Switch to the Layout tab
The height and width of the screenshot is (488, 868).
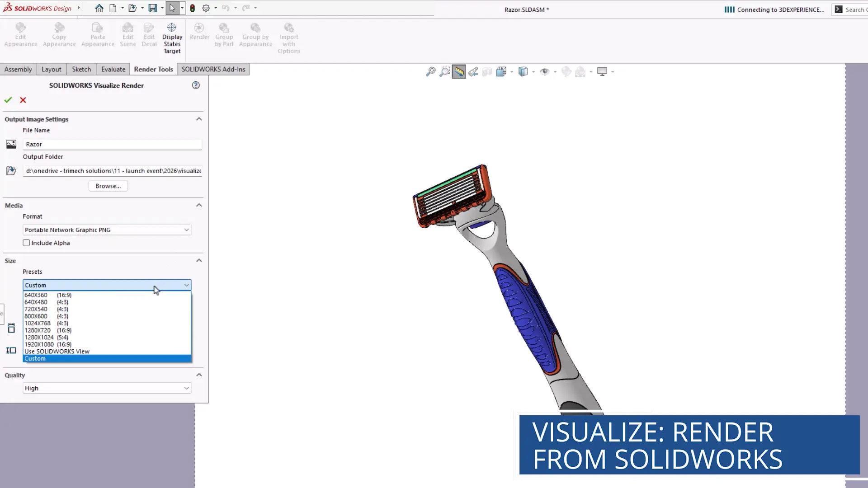(x=51, y=69)
